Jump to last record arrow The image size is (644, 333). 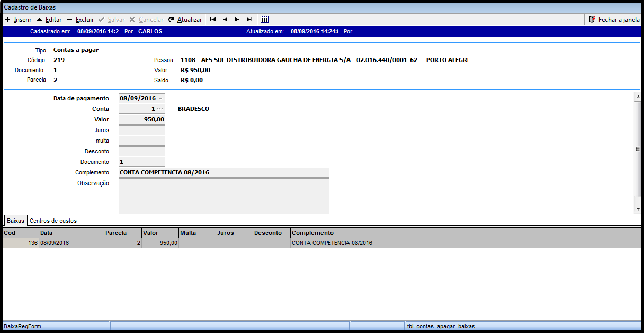coord(249,20)
